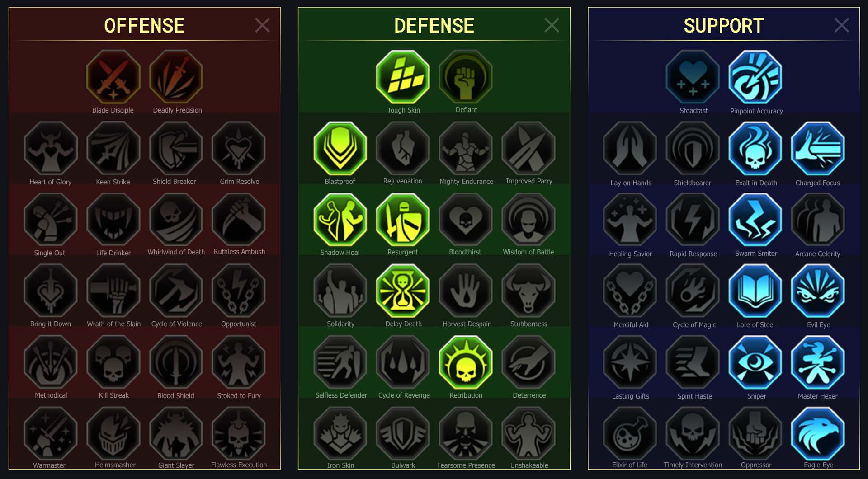Close the Offense mastery panel
Image resolution: width=868 pixels, height=479 pixels.
[262, 25]
